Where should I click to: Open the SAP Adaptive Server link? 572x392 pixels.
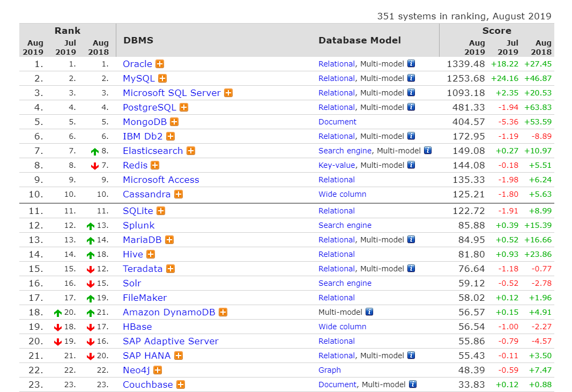pyautogui.click(x=170, y=341)
